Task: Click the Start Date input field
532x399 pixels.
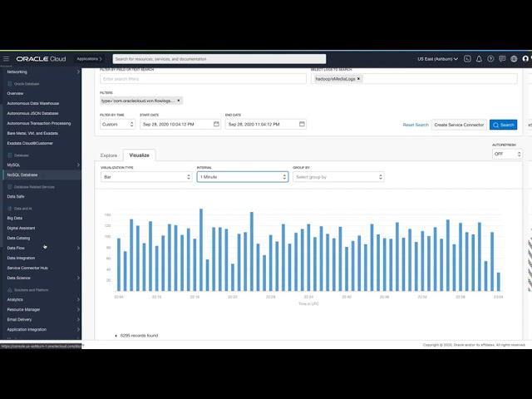Action: coord(180,124)
